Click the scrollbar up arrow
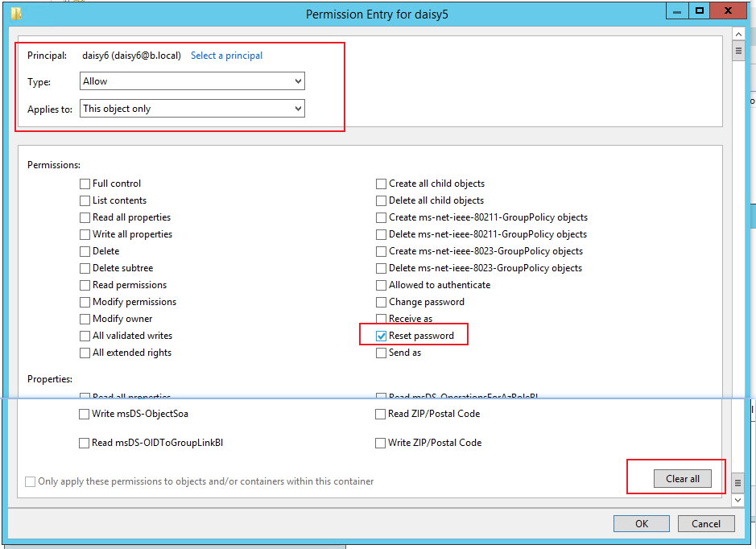 pos(738,33)
